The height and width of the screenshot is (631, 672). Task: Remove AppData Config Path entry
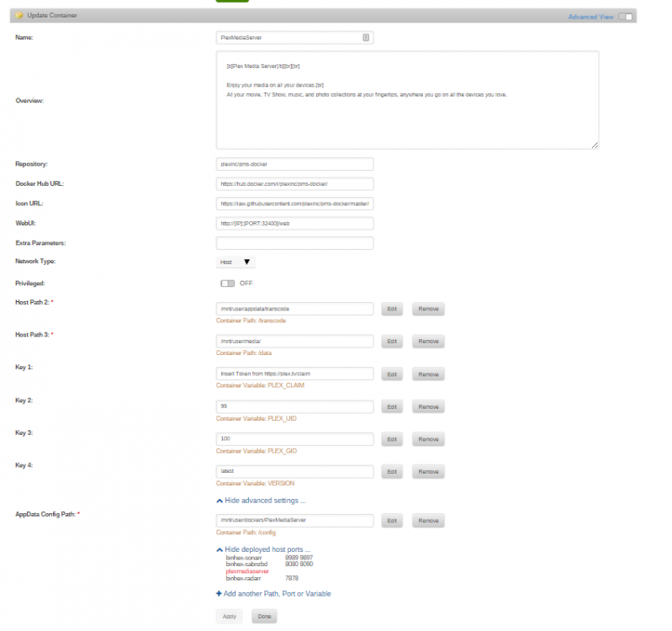(x=429, y=521)
